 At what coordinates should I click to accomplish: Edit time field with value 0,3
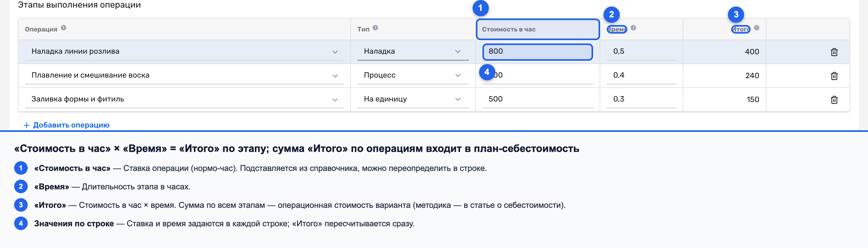point(641,99)
